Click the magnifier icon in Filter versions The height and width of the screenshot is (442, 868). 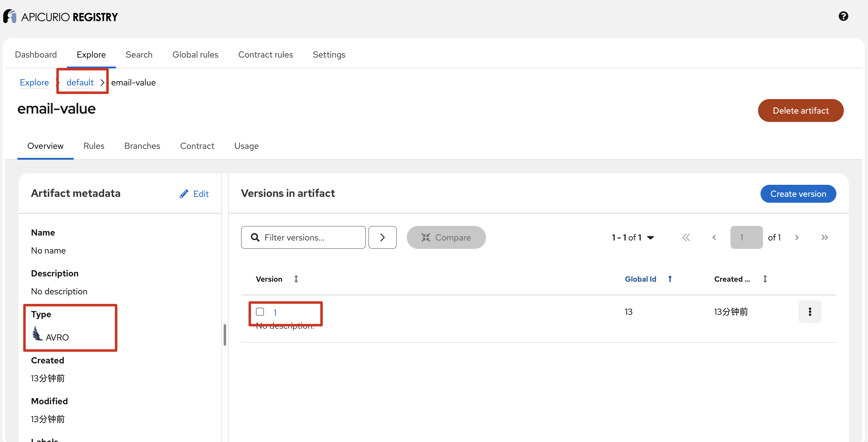255,237
